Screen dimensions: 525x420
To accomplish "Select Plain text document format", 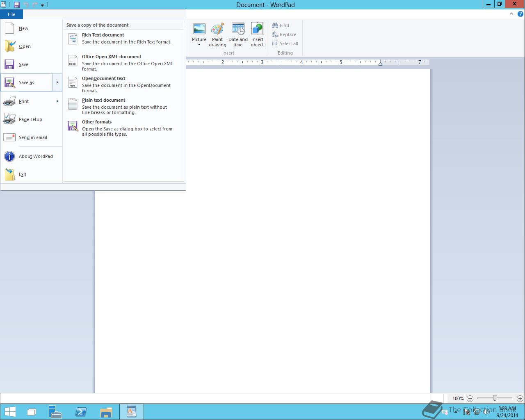I will coord(123,106).
